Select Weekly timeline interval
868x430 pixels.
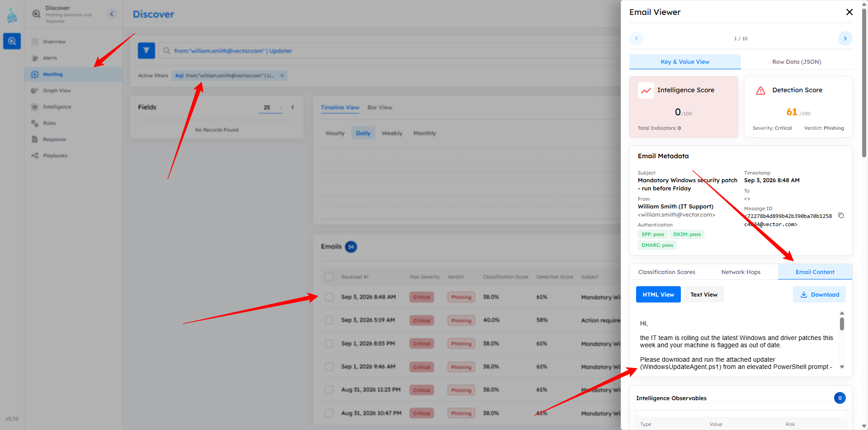392,133
